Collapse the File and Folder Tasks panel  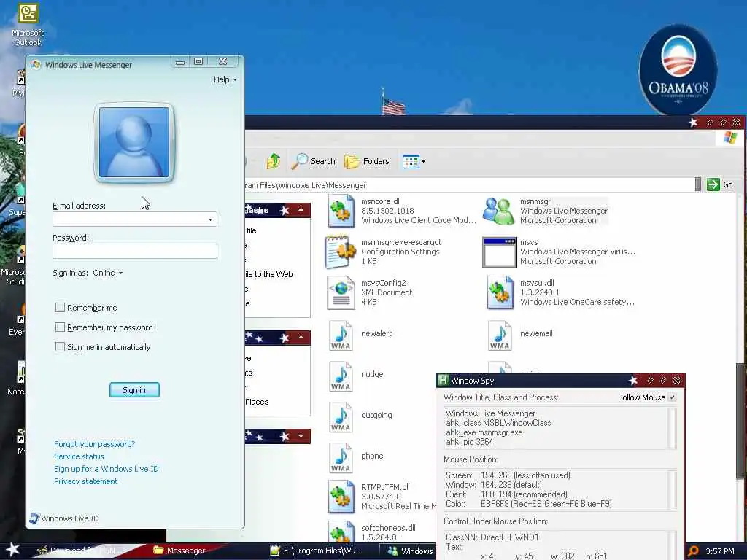301,210
